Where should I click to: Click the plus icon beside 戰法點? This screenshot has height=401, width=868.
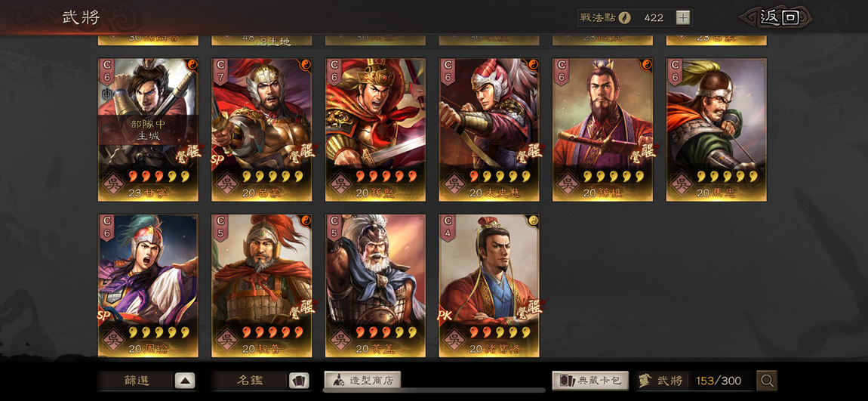(x=683, y=17)
